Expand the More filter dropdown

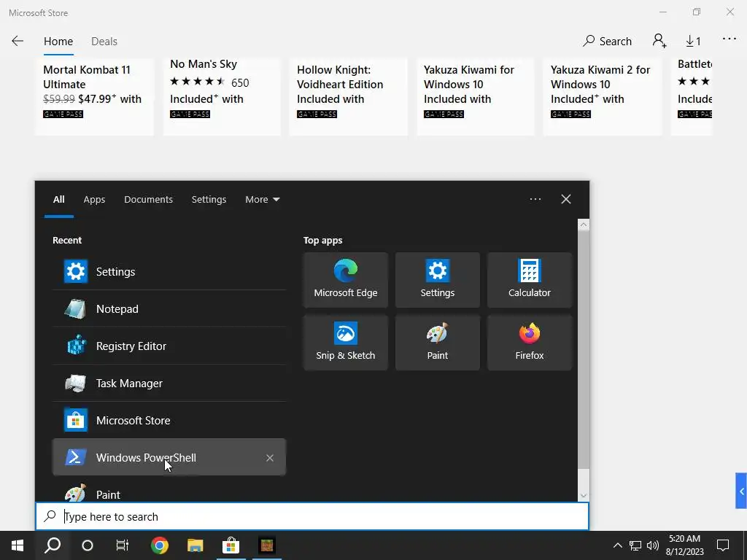(x=262, y=200)
